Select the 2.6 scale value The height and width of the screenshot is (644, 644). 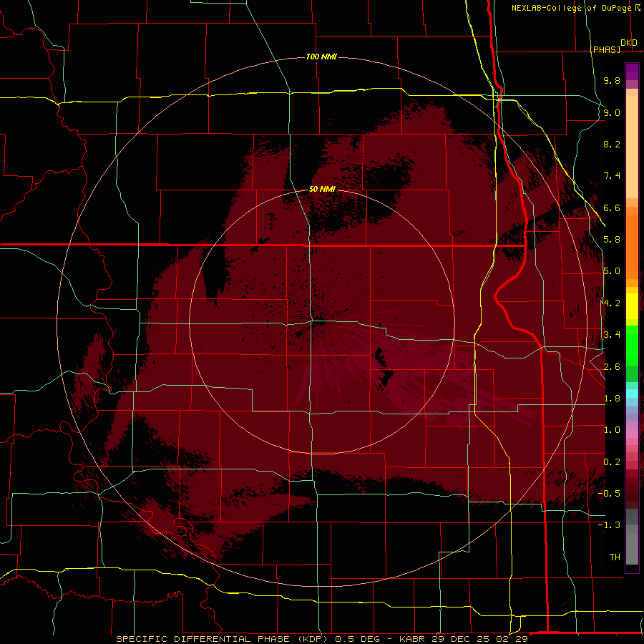612,367
